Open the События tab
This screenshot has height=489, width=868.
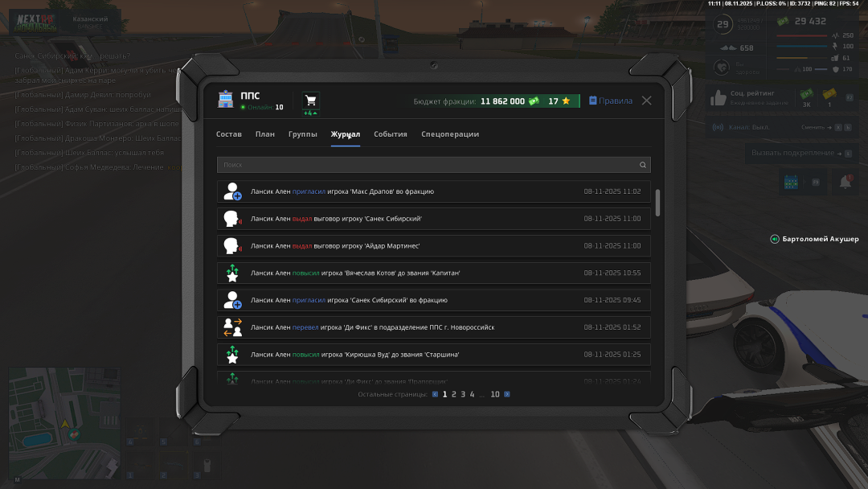tap(391, 134)
